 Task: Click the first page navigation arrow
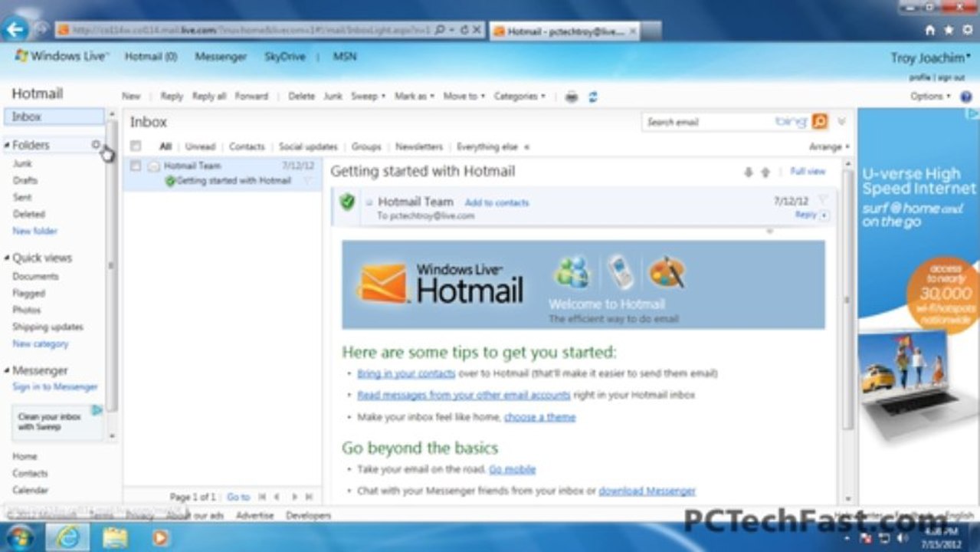tap(262, 497)
